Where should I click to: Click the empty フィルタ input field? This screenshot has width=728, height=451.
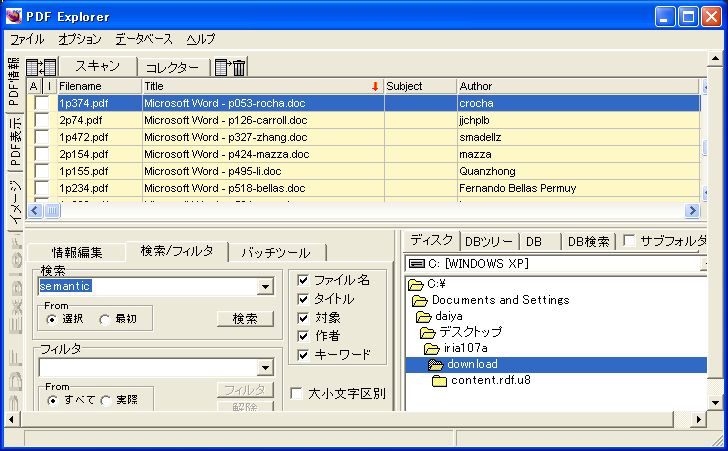tap(148, 368)
